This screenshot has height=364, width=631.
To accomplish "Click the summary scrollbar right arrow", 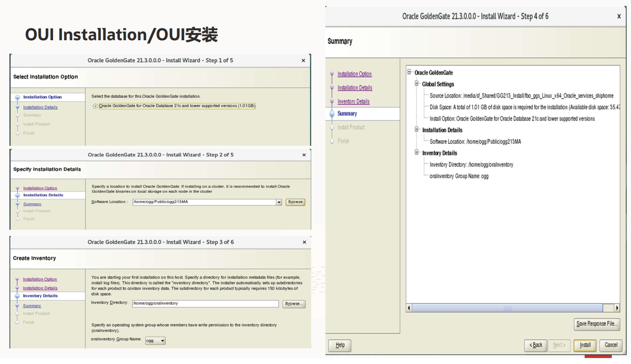I will (617, 308).
